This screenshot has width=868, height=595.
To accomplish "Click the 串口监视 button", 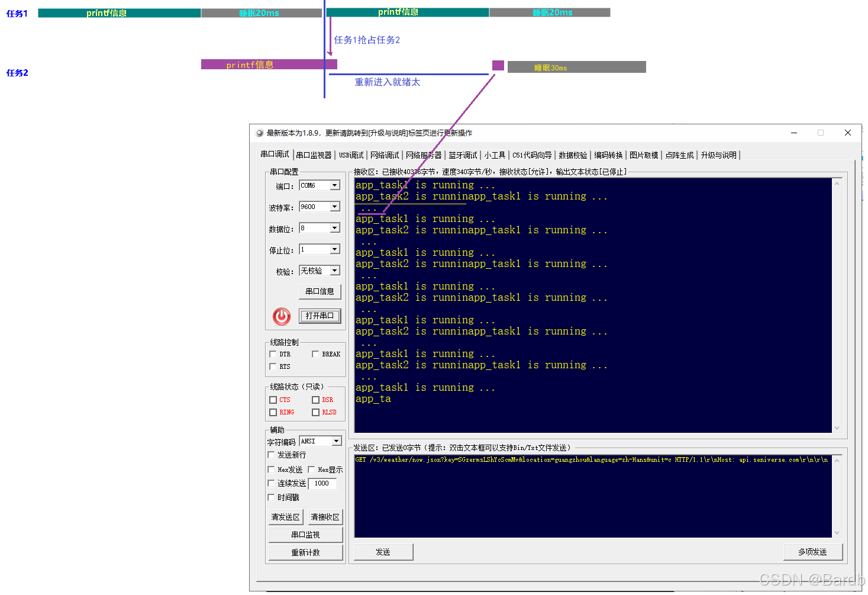I will pyautogui.click(x=305, y=535).
